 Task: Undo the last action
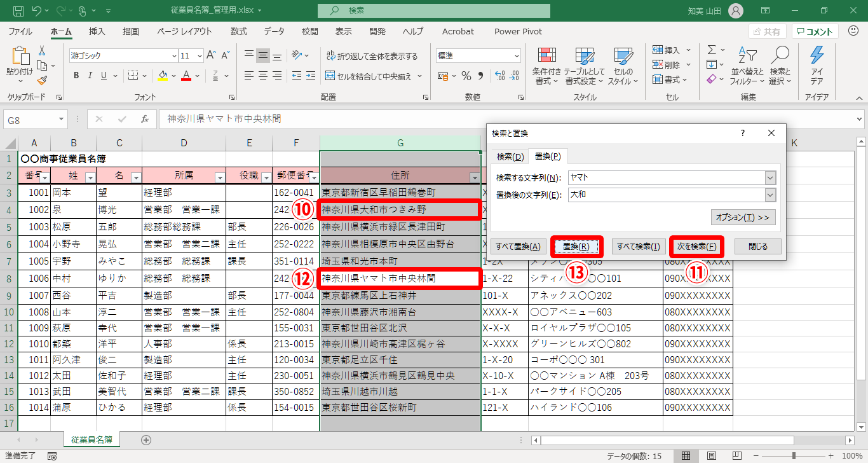coord(36,11)
